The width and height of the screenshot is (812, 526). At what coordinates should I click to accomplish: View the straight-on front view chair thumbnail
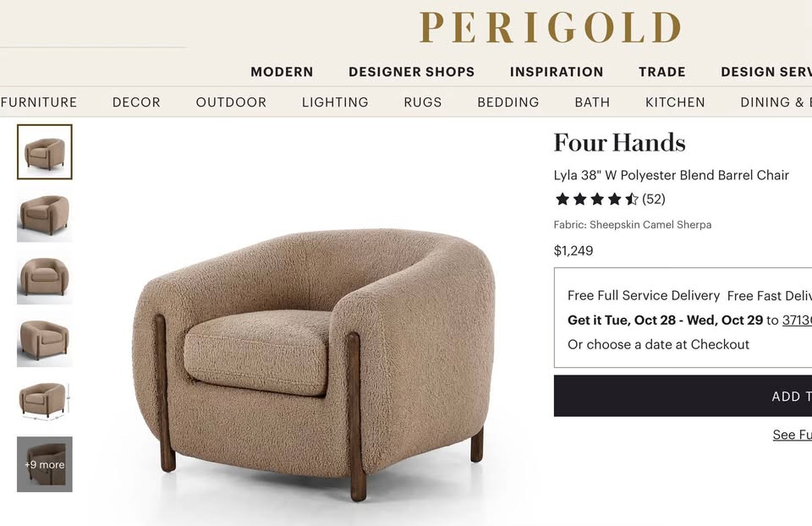click(x=45, y=277)
